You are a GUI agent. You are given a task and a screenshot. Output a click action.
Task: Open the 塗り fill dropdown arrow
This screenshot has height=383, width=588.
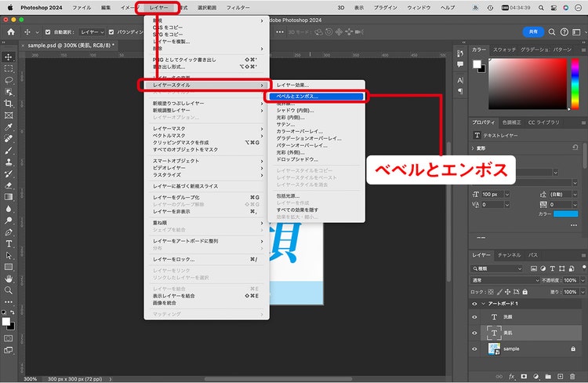click(x=583, y=292)
